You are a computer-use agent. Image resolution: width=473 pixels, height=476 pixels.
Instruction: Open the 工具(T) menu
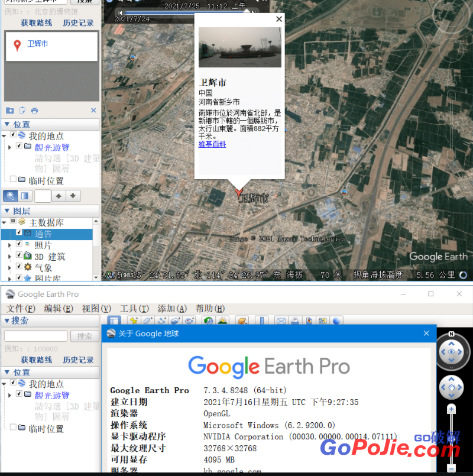click(134, 309)
